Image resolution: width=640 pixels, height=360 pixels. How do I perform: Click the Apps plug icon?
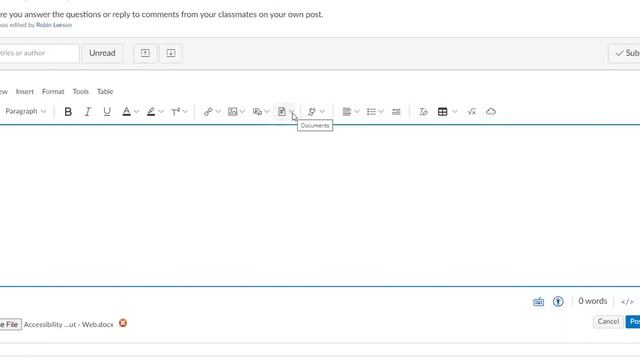312,111
